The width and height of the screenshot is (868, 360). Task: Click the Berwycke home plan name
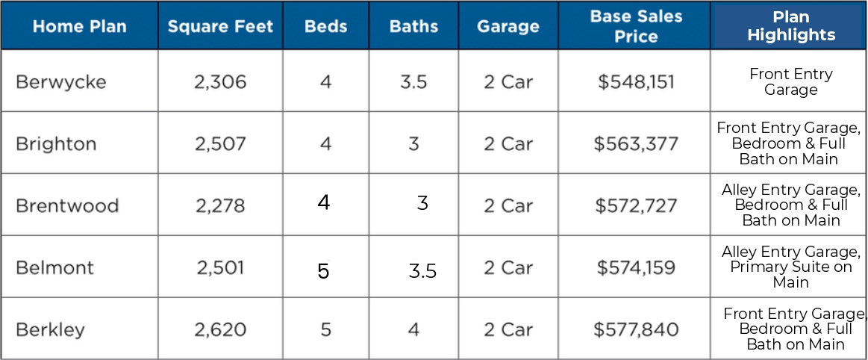(61, 82)
